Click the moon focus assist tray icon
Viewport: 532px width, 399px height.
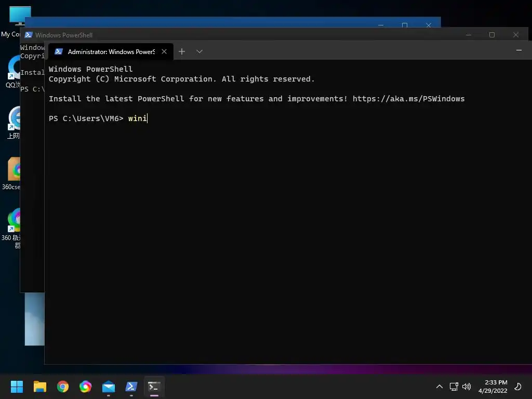click(x=518, y=387)
